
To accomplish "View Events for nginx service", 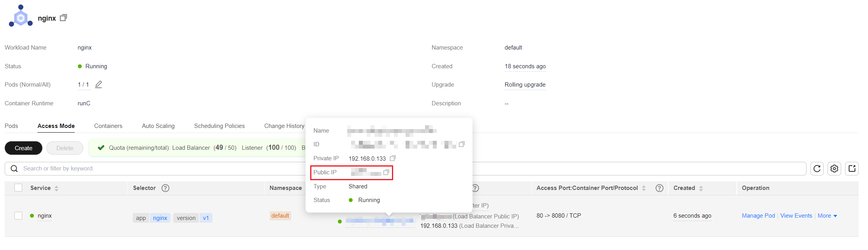I will (796, 216).
